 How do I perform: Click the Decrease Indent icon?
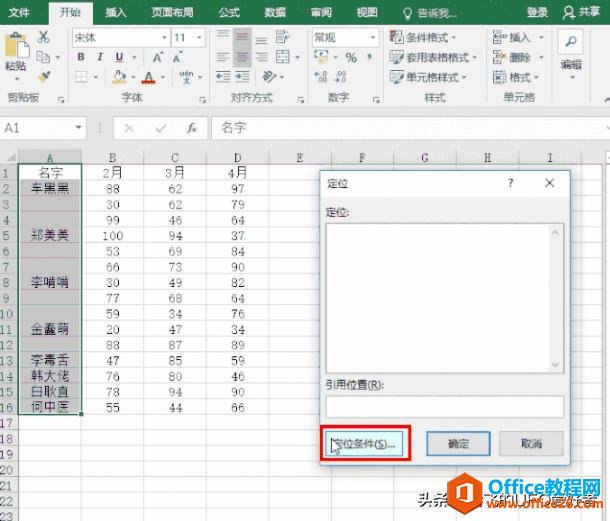point(223,76)
